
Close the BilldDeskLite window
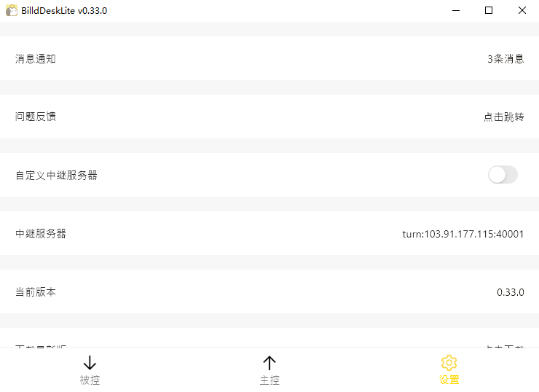[522, 10]
